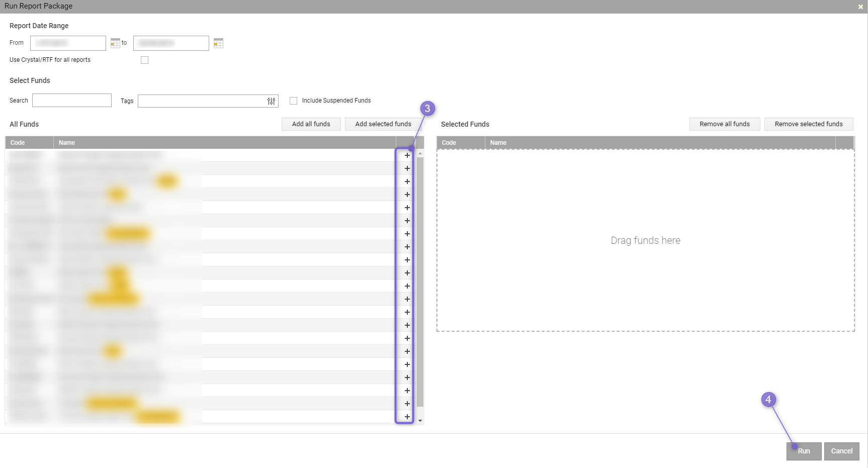
Task: Click the 'Drag funds here' drop area
Action: tap(646, 240)
